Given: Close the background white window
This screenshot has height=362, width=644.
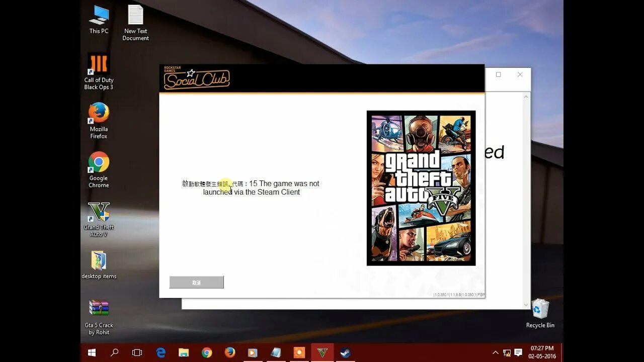Looking at the screenshot, I should pyautogui.click(x=520, y=74).
